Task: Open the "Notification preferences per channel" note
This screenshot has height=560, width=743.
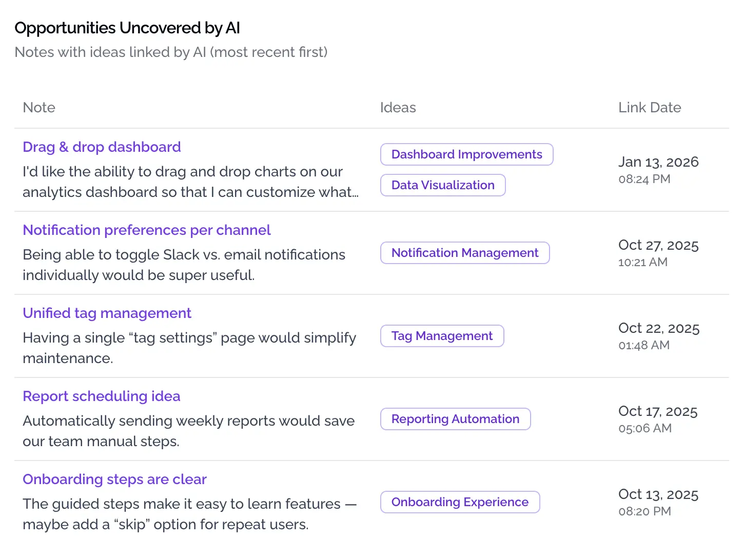Action: click(147, 230)
